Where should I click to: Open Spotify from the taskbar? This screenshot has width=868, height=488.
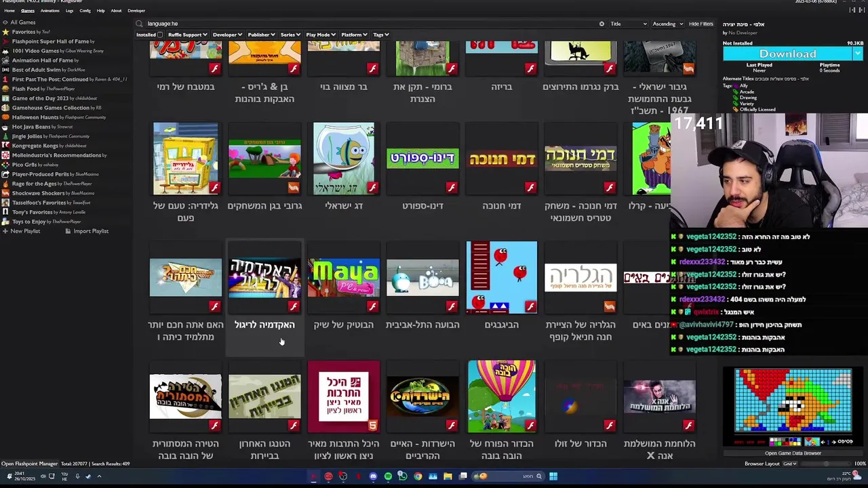point(388,476)
